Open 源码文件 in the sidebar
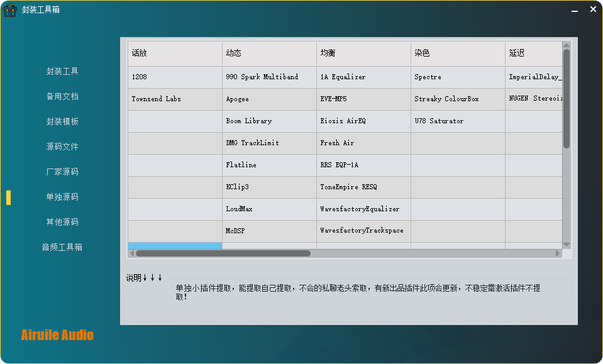This screenshot has width=603, height=364. point(62,146)
